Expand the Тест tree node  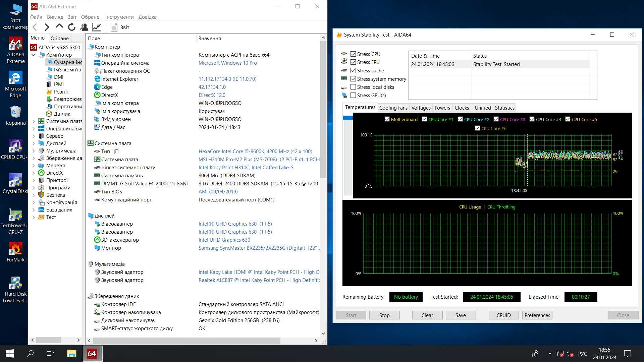click(34, 217)
